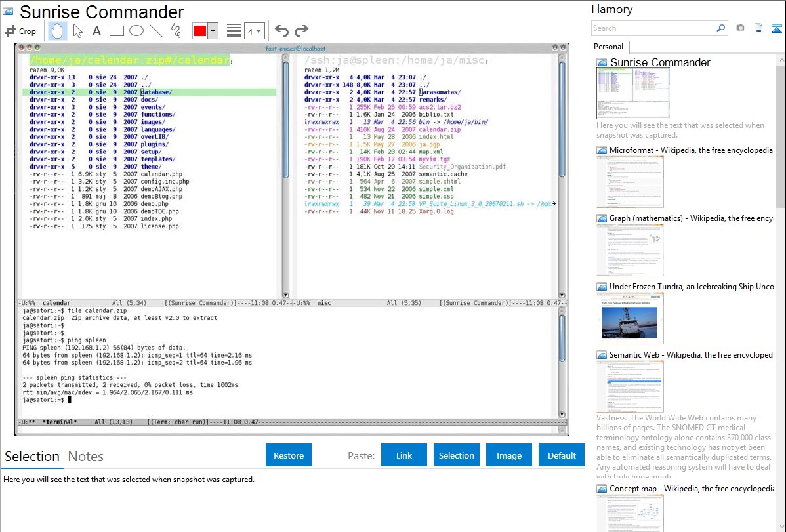Open the Graph (mathematics) snapshot thumbnail
Image resolution: width=786 pixels, height=532 pixels.
(630, 250)
